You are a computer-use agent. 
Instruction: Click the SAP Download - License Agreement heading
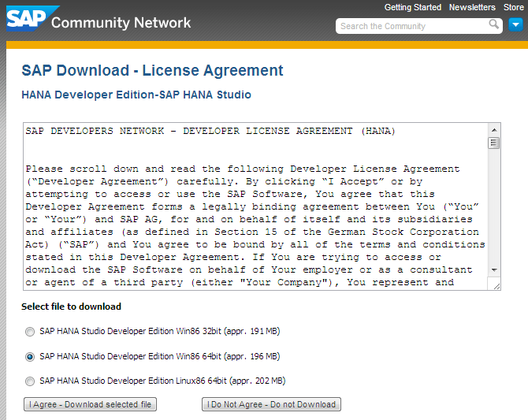pos(152,71)
